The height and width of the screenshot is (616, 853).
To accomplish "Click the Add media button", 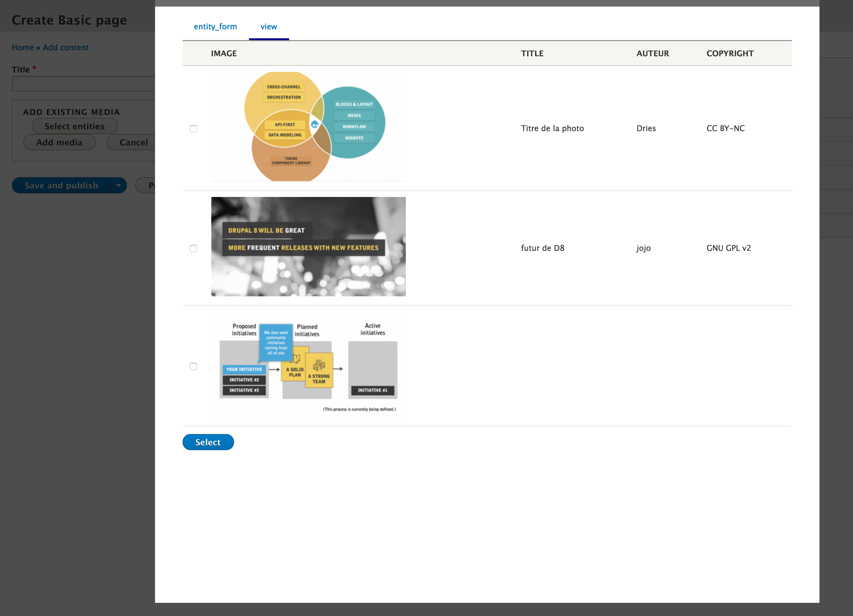I will (59, 142).
